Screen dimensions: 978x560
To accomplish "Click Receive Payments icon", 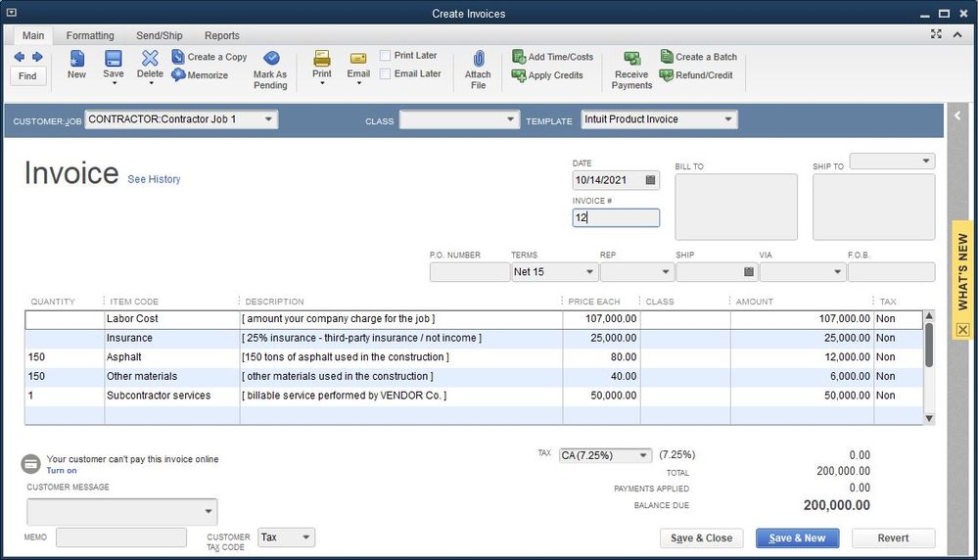I will tap(631, 59).
